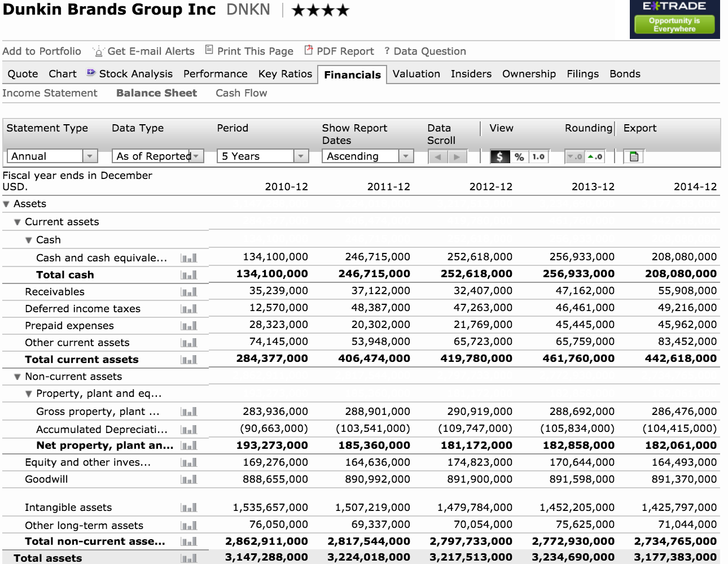Click the 2010-12 column header
The height and width of the screenshot is (564, 728).
287,187
